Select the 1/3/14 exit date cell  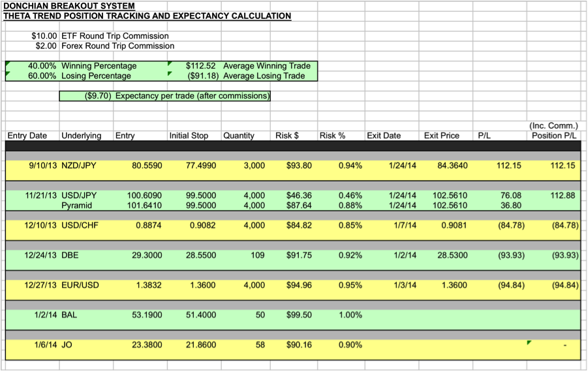405,285
